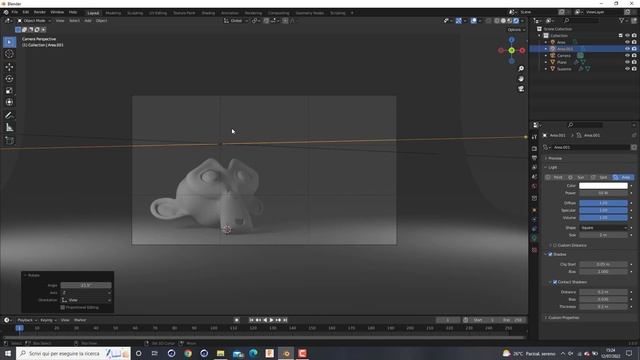Toggle viewport visibility of Suzanne
640x360 pixels.
coord(627,69)
